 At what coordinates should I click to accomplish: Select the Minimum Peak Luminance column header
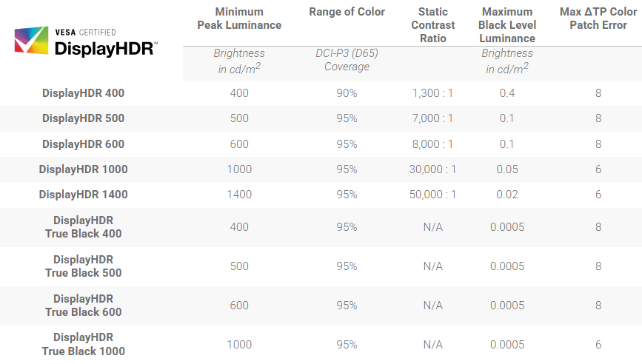[239, 18]
